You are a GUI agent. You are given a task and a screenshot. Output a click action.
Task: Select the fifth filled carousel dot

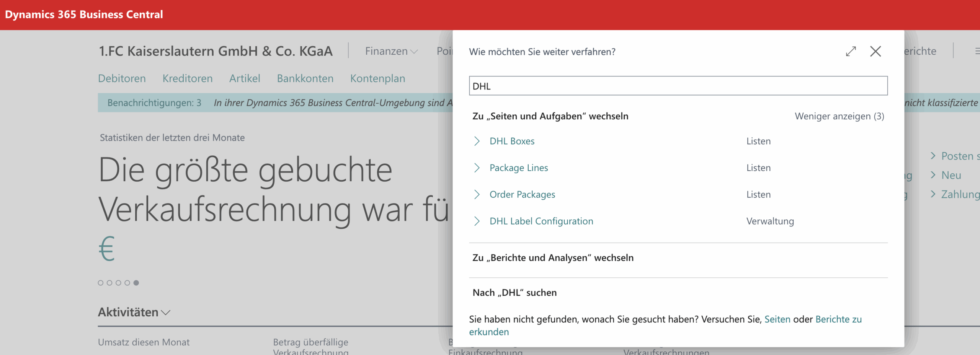(x=136, y=283)
